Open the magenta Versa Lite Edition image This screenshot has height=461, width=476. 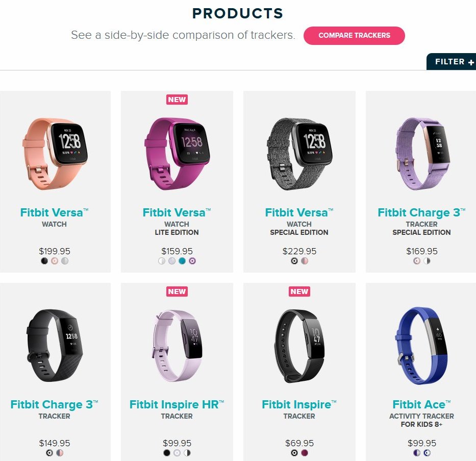click(x=177, y=154)
